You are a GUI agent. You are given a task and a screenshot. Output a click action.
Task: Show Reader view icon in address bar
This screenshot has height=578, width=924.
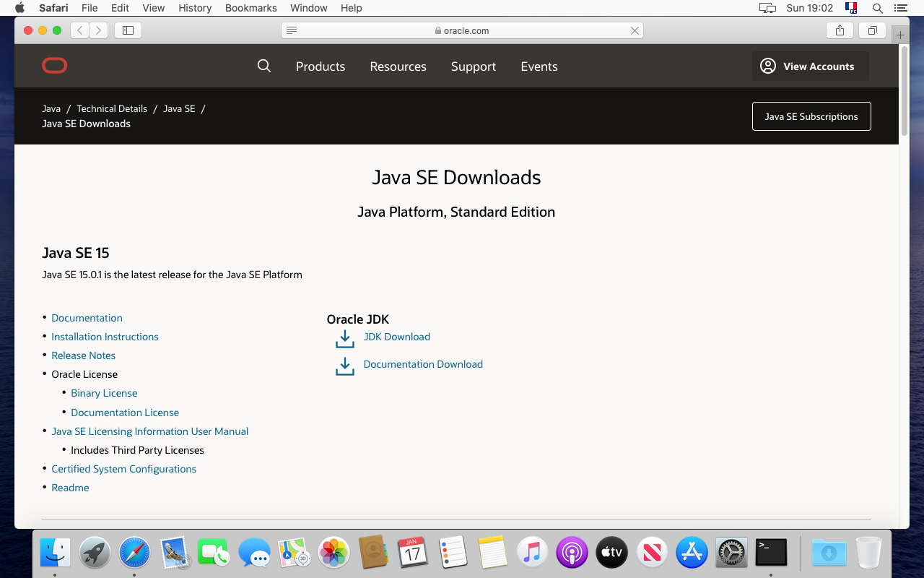292,30
